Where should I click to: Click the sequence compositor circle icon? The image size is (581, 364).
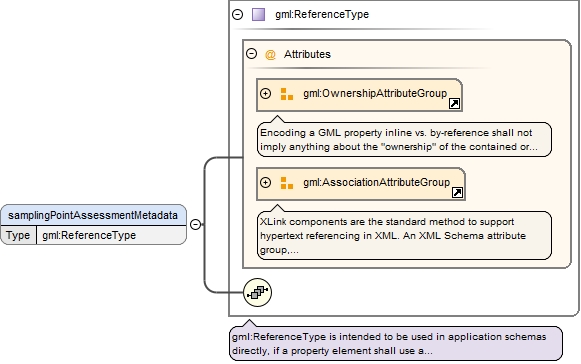[258, 292]
